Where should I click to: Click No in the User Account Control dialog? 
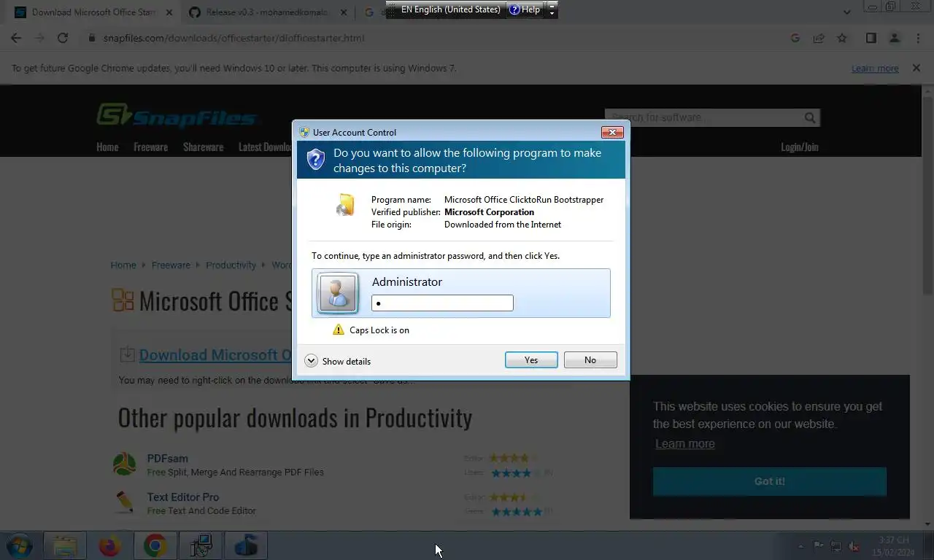[590, 360]
